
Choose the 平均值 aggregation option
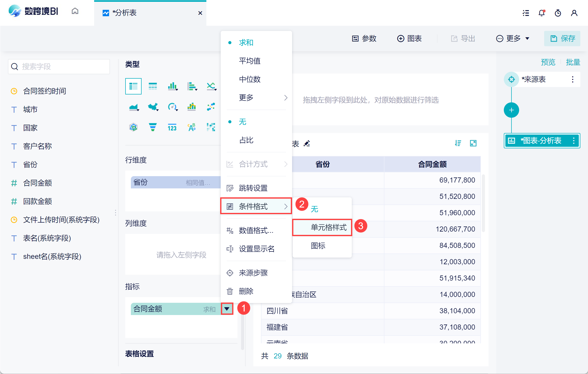(249, 61)
